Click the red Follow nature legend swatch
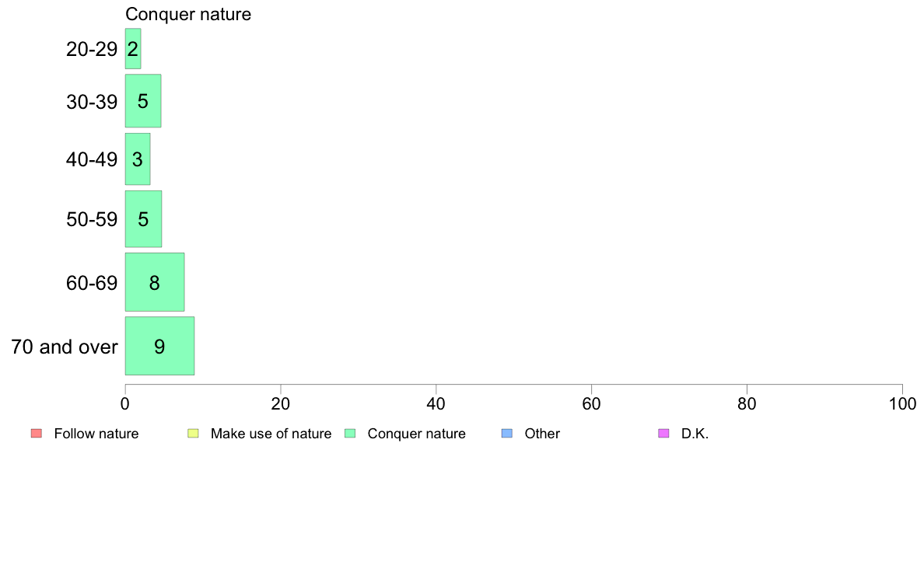Viewport: 924px width, 572px height. [x=37, y=434]
